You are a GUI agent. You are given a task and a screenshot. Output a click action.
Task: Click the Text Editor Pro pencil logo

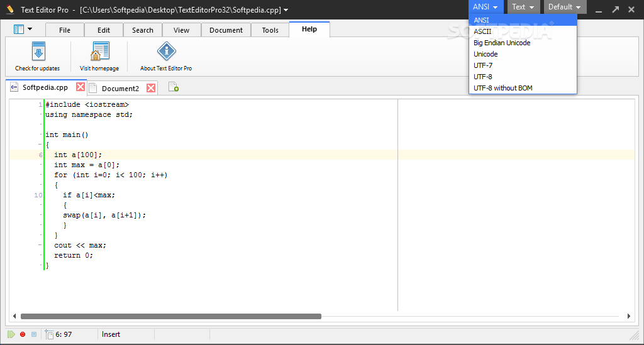click(10, 9)
